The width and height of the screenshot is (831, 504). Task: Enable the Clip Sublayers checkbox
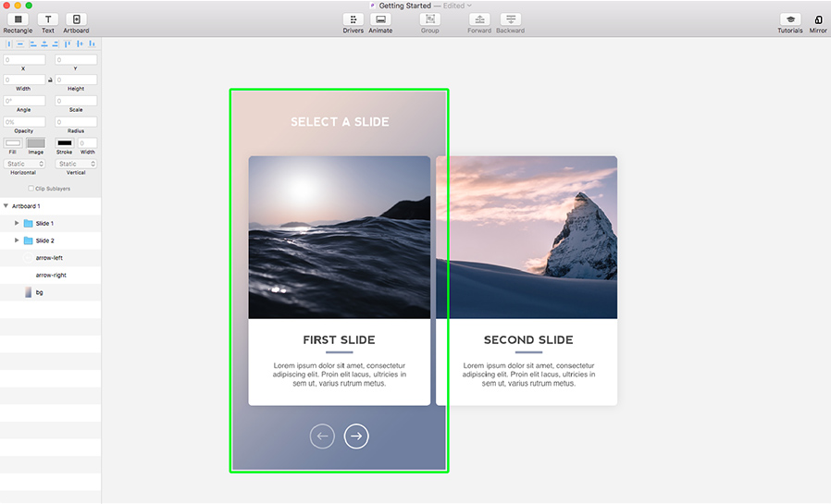click(31, 189)
